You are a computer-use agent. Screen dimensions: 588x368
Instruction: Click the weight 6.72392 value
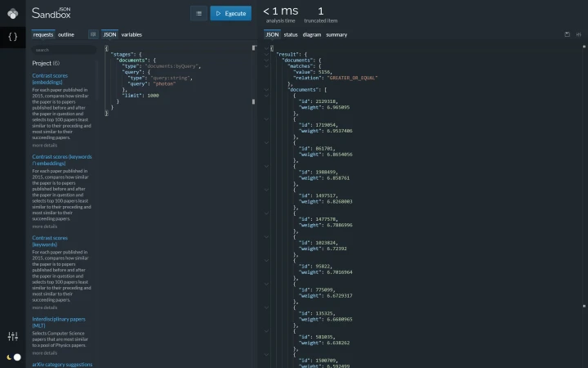point(336,249)
